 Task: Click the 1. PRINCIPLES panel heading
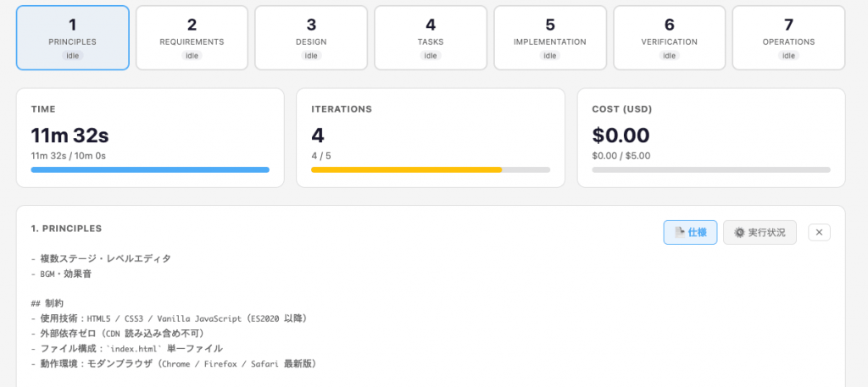click(66, 229)
